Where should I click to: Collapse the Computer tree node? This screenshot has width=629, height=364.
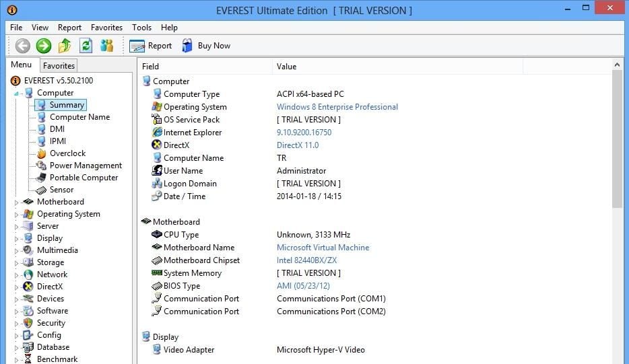point(16,94)
